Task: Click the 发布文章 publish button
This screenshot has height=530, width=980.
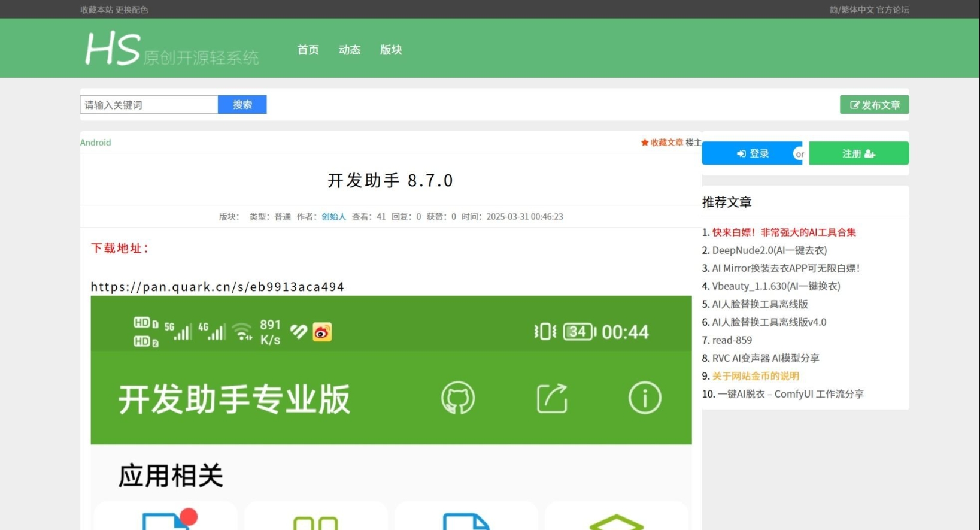Action: coord(874,105)
